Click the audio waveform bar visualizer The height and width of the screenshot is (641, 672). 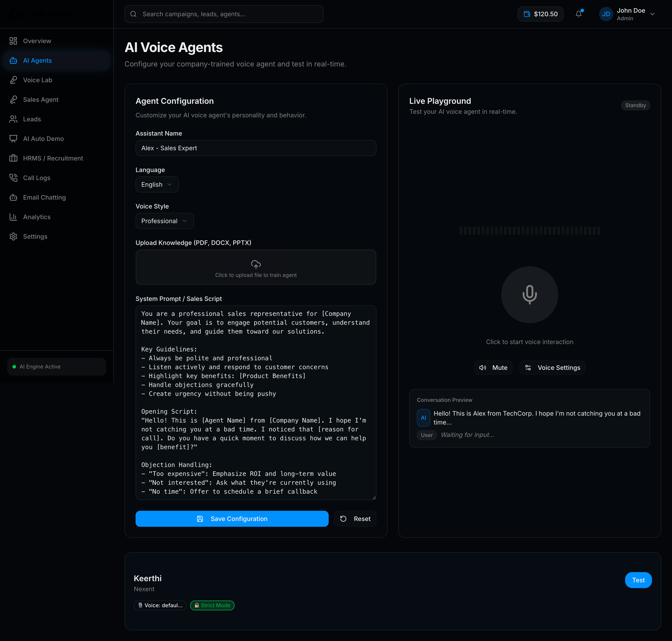(x=530, y=231)
